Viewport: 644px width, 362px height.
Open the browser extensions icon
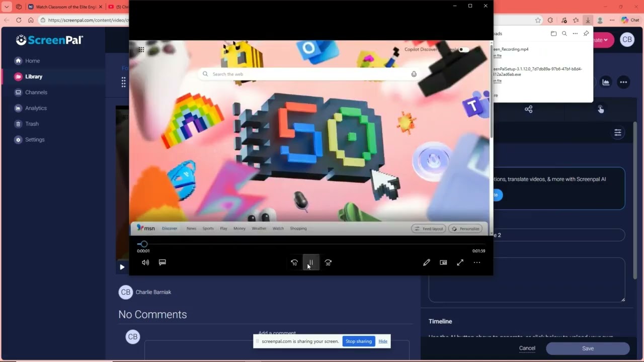550,20
